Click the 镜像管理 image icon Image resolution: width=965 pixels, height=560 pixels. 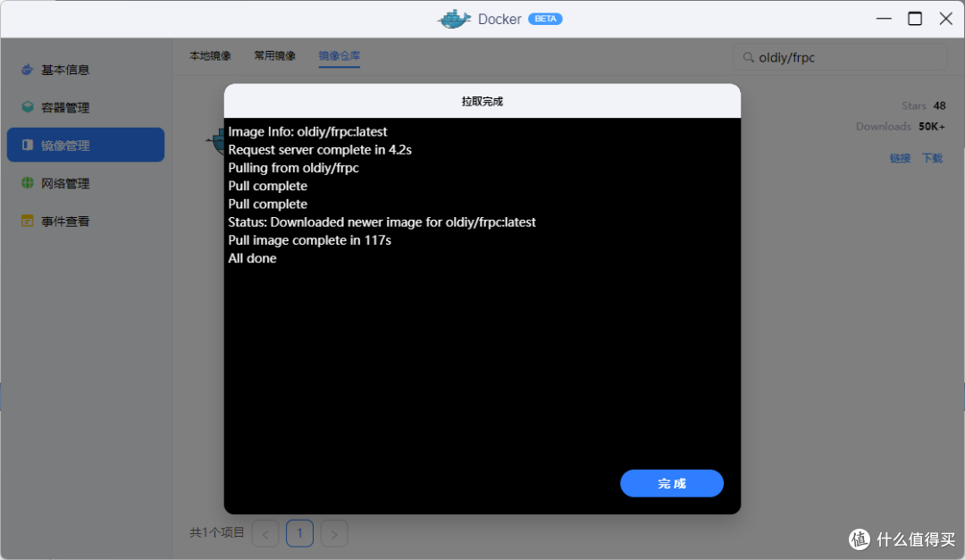[x=27, y=145]
